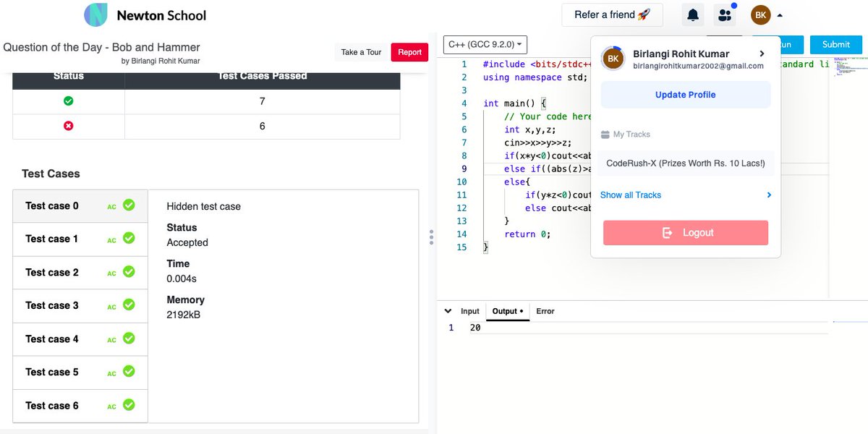
Task: Click the red failed status cross icon
Action: [69, 126]
